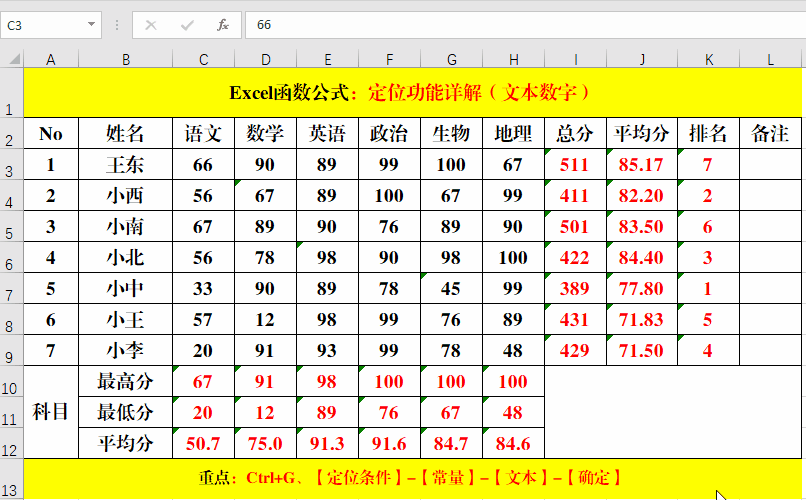Click the empty 备注 cell for 王东
This screenshot has width=806, height=500.
770,165
